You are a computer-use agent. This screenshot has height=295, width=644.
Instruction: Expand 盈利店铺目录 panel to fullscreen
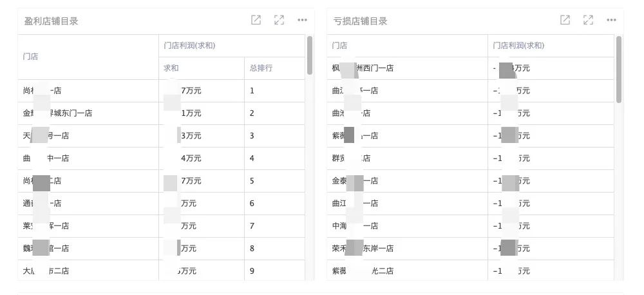[279, 20]
